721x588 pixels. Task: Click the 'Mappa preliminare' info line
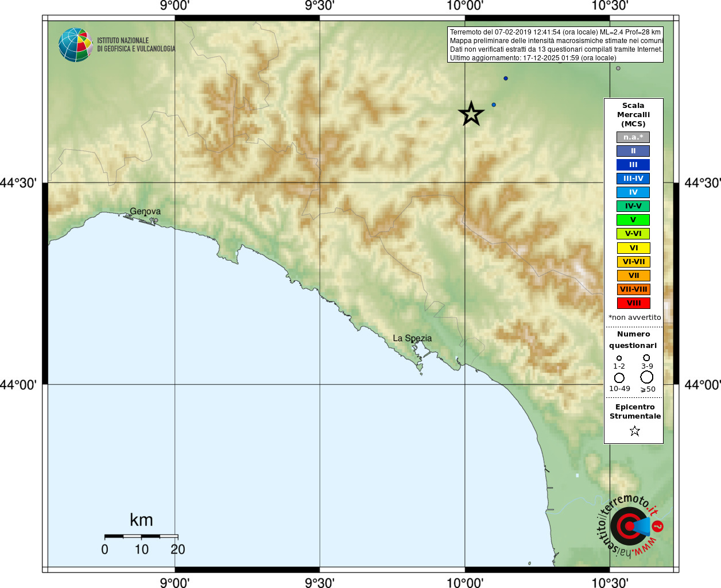coord(556,41)
